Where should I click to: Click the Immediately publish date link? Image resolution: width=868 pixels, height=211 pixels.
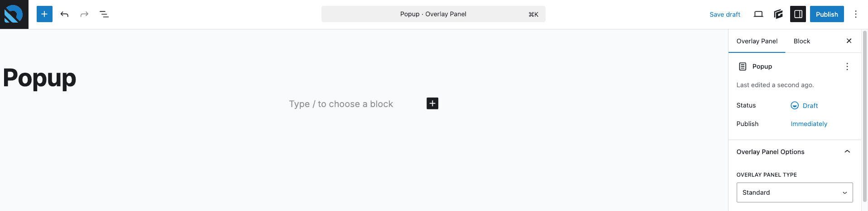point(809,124)
